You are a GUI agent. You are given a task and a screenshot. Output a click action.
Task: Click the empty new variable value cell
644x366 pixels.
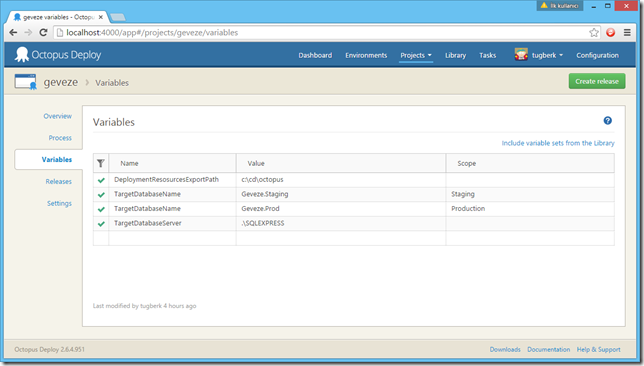pos(341,238)
